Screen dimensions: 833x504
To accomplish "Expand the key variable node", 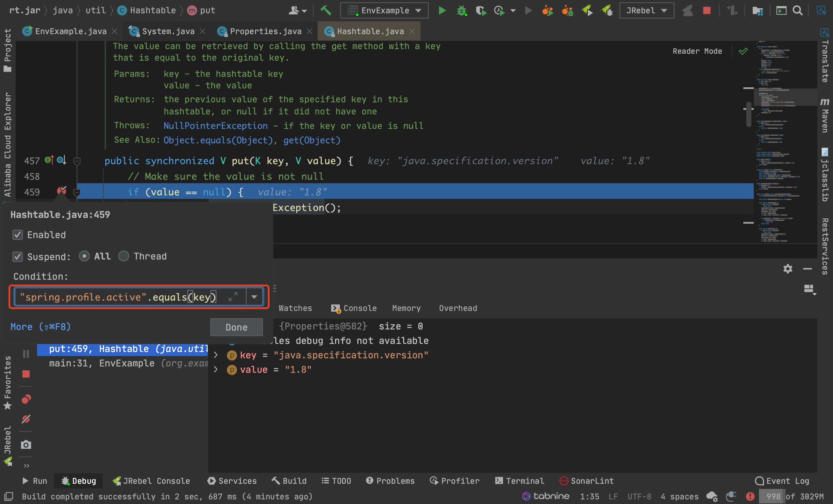I will 216,355.
